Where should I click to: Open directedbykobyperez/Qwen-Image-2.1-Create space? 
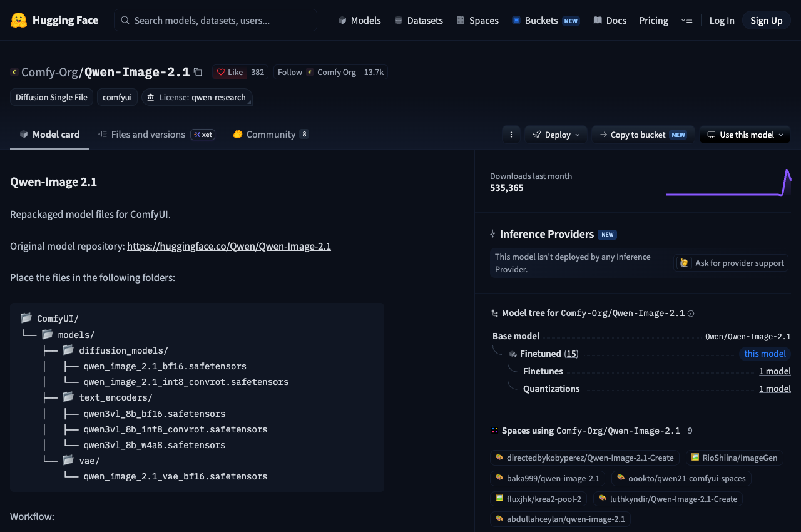(584, 458)
